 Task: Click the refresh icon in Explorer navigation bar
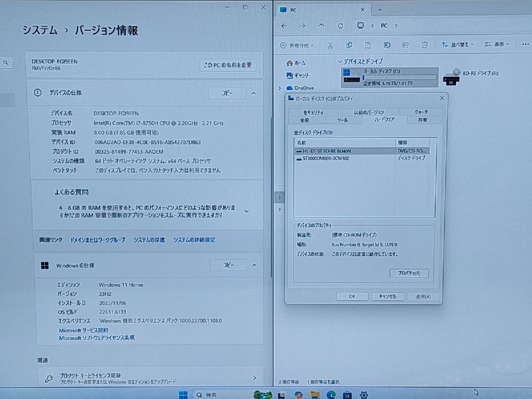pyautogui.click(x=340, y=26)
